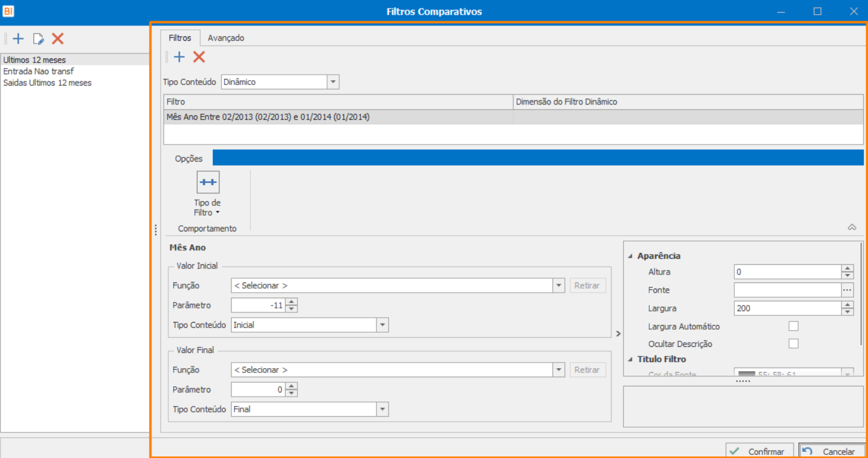Open the Fonte ellipsis button

click(847, 290)
